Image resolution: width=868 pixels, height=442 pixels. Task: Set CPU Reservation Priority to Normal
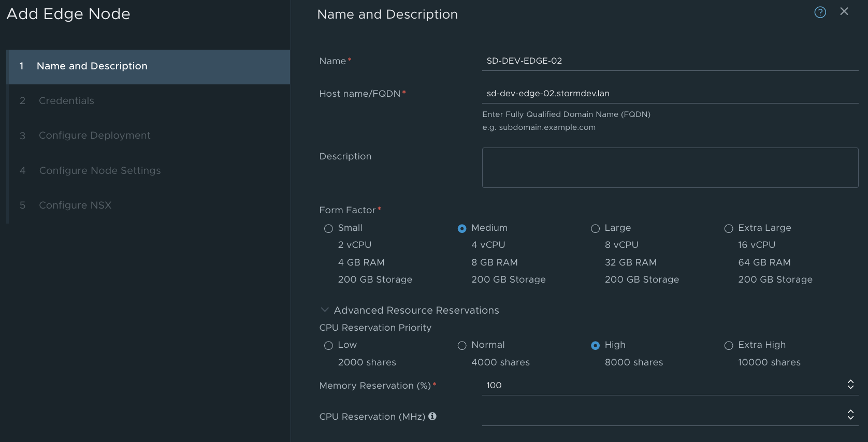462,345
